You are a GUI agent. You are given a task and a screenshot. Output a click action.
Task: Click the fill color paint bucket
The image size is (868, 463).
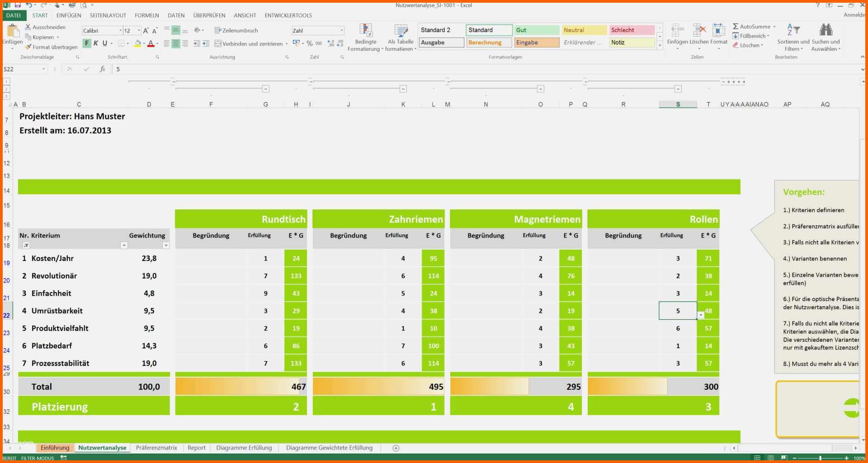click(137, 44)
